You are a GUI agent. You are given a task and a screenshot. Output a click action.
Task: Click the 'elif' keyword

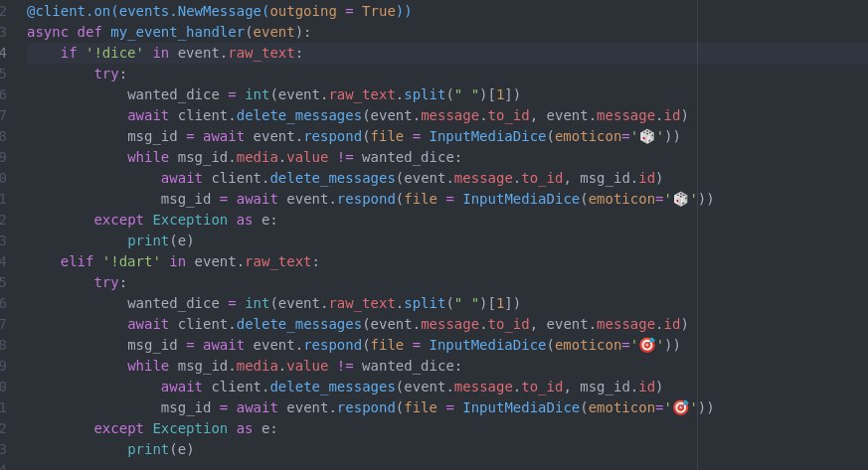[77, 261]
